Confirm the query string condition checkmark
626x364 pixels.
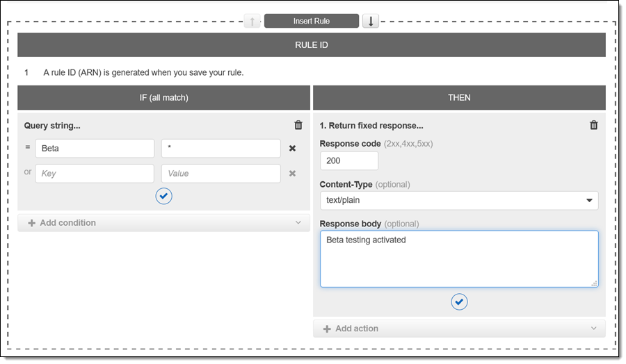point(163,197)
